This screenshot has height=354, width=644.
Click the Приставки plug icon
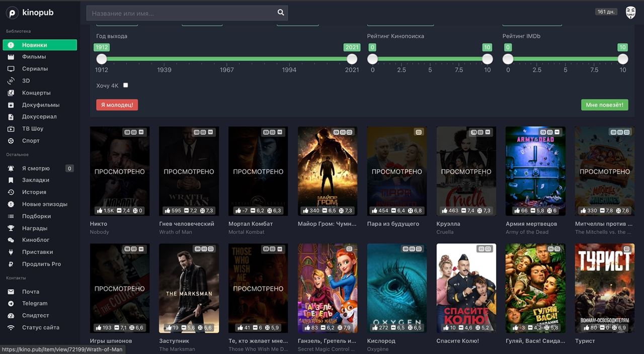11,252
